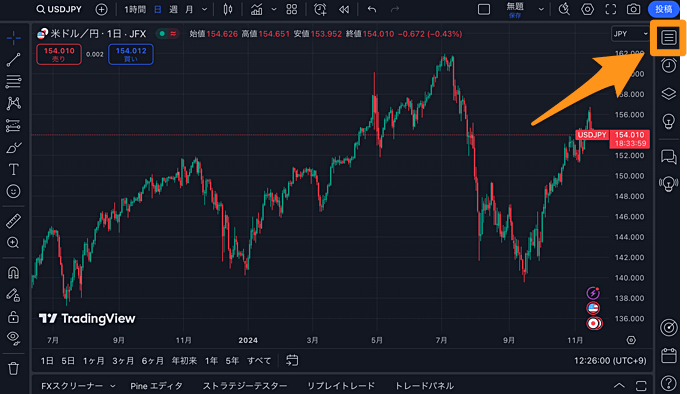
Task: Toggle stay in drawing mode
Action: (x=14, y=295)
